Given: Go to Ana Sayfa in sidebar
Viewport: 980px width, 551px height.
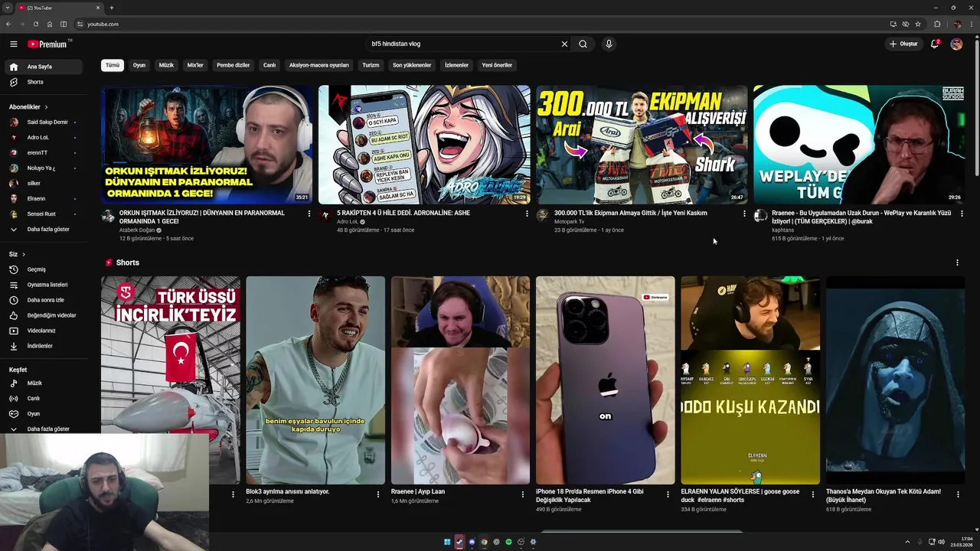Looking at the screenshot, I should tap(44, 67).
